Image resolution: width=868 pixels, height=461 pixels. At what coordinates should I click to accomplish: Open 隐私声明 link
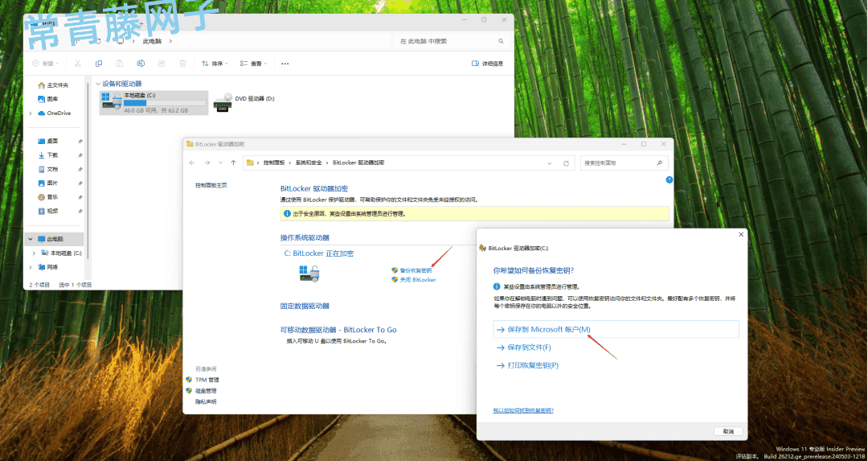click(x=206, y=401)
